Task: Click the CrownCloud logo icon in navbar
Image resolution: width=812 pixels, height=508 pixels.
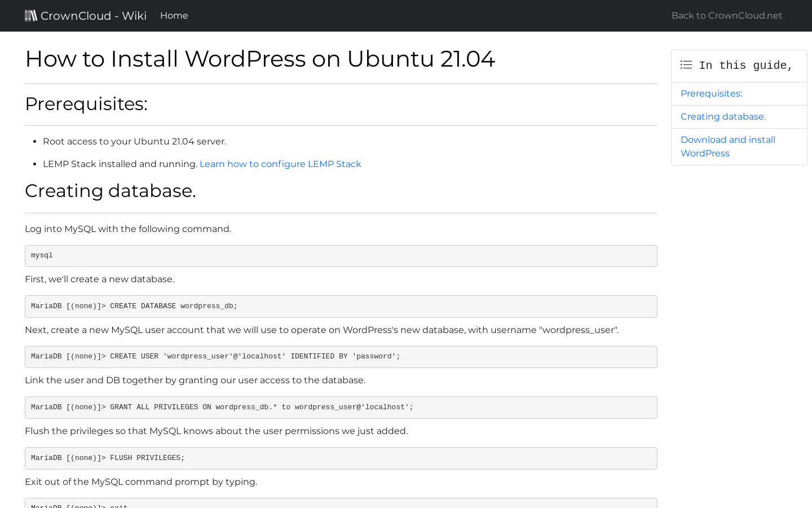Action: tap(31, 15)
